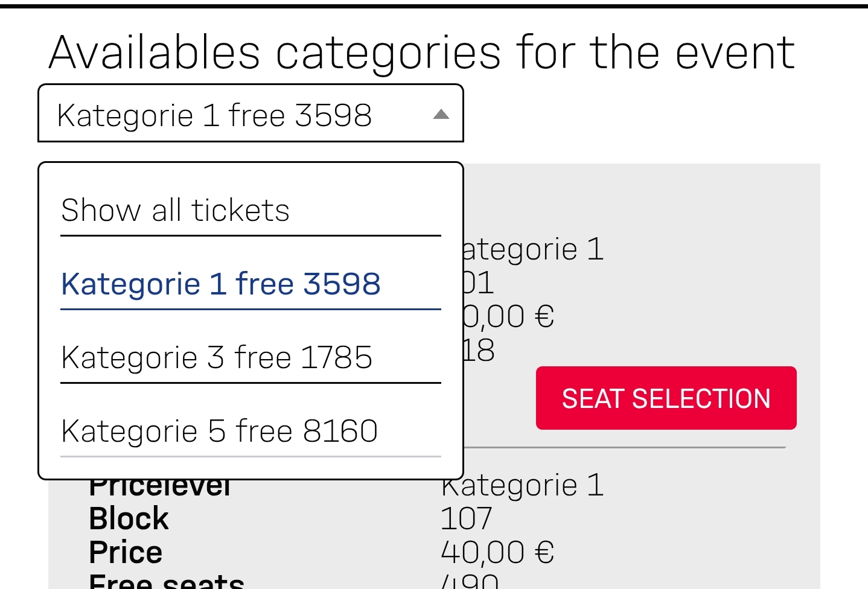Image resolution: width=868 pixels, height=589 pixels.
Task: Select the Show all tickets option
Action: click(x=175, y=211)
